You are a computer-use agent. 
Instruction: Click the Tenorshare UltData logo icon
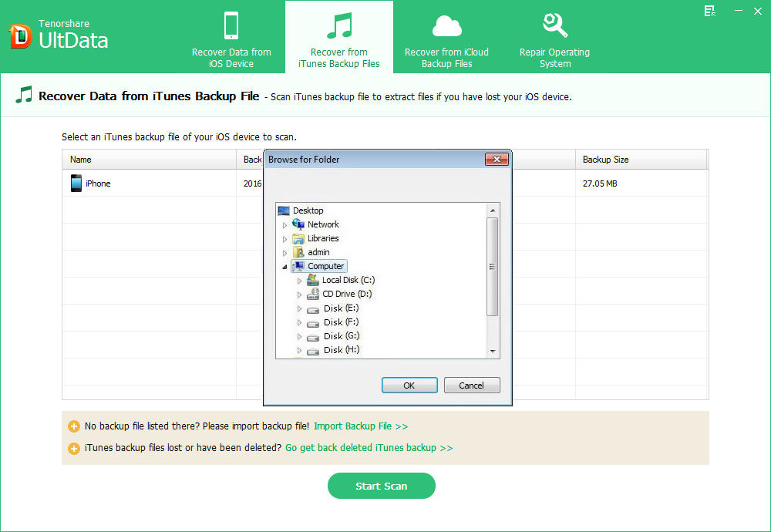(20, 36)
